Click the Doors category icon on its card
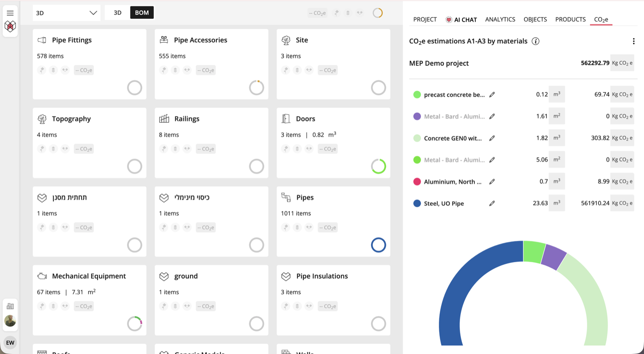The image size is (644, 354). click(286, 119)
